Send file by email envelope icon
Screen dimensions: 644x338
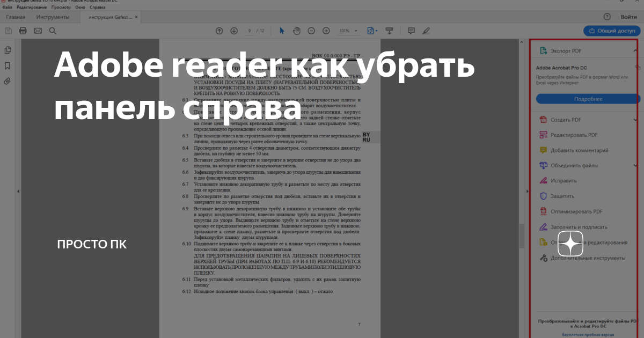pos(38,31)
